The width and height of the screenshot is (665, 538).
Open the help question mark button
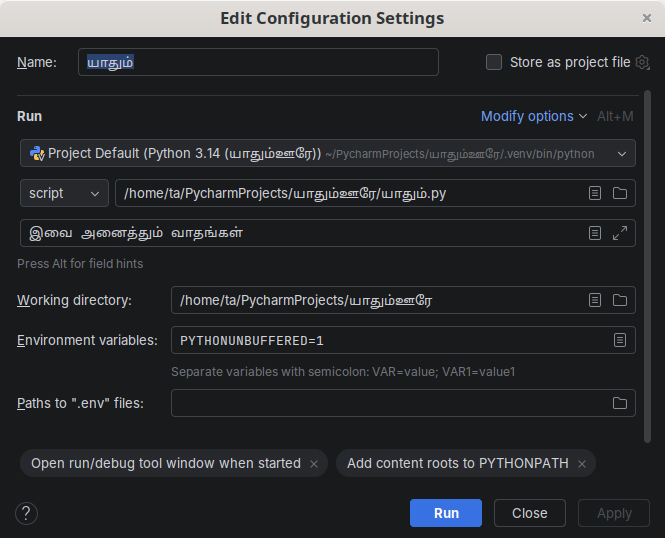26,513
